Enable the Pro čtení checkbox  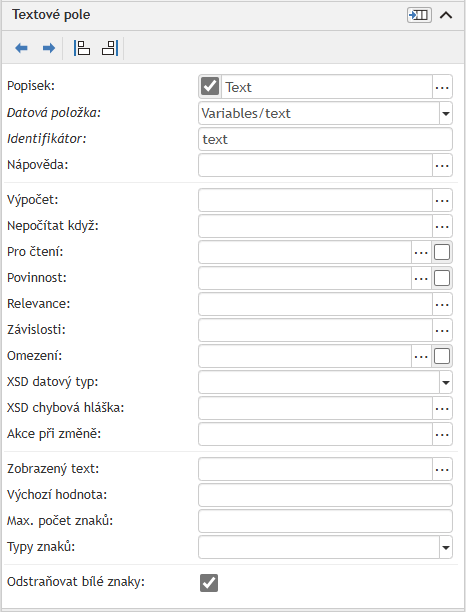442,252
